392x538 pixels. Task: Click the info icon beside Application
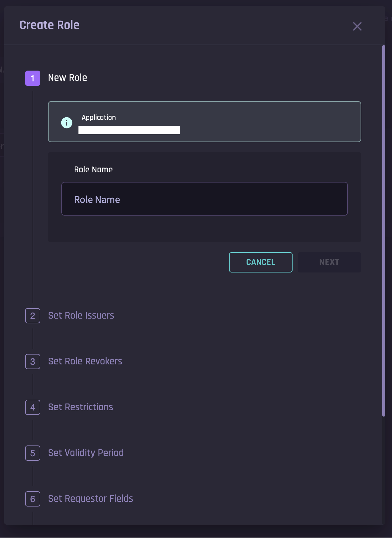[x=67, y=122]
